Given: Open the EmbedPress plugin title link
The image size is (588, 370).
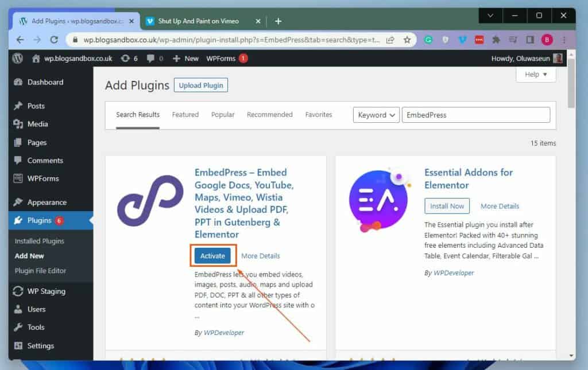Looking at the screenshot, I should point(243,203).
